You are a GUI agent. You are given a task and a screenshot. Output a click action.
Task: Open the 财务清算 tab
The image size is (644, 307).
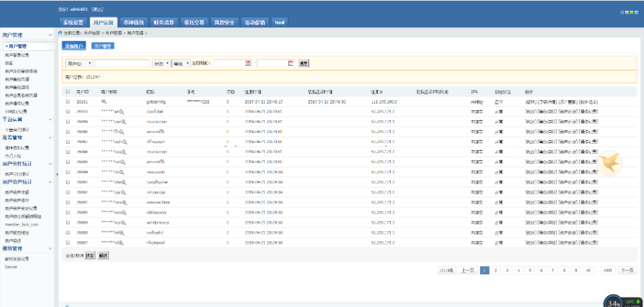[x=163, y=22]
